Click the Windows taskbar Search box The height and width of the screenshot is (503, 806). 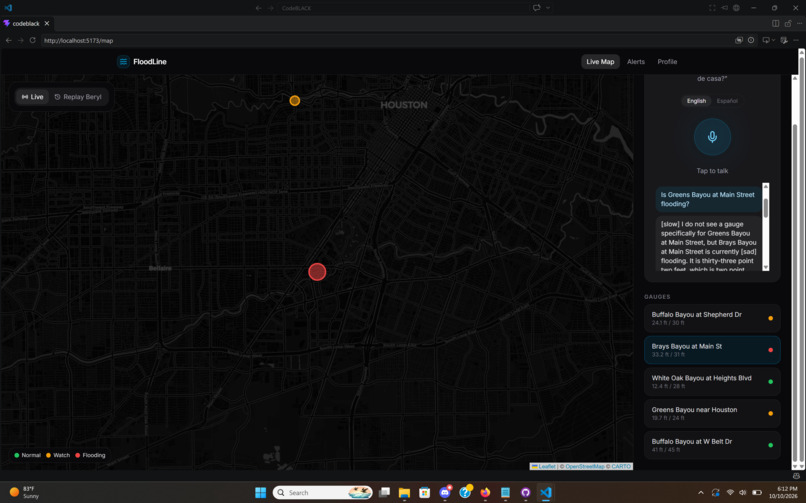322,493
